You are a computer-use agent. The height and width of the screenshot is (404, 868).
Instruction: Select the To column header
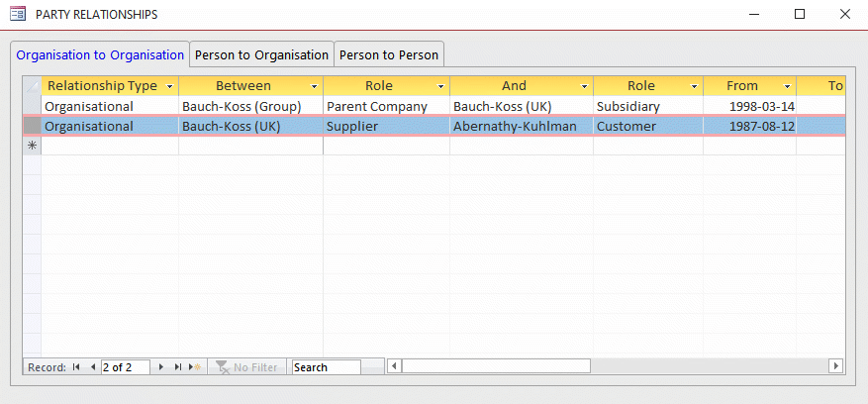[821, 86]
